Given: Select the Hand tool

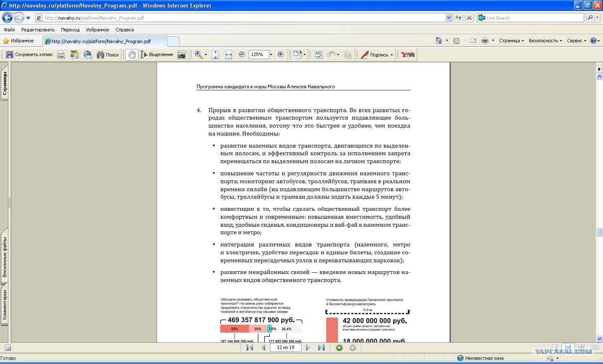Looking at the screenshot, I should [132, 54].
